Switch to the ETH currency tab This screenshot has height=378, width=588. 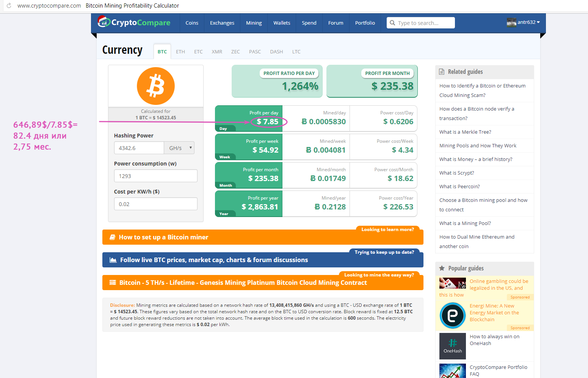click(x=180, y=52)
